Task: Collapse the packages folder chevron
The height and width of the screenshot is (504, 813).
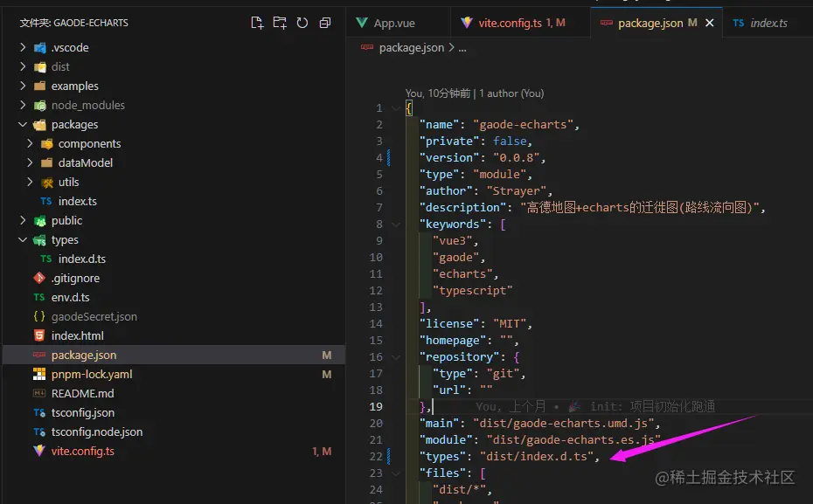Action: (23, 124)
